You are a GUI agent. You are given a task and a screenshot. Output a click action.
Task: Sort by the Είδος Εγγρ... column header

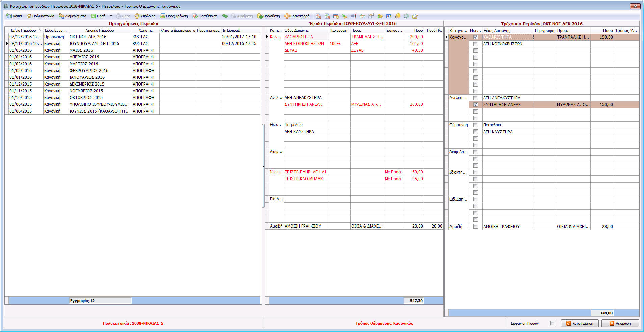click(56, 30)
